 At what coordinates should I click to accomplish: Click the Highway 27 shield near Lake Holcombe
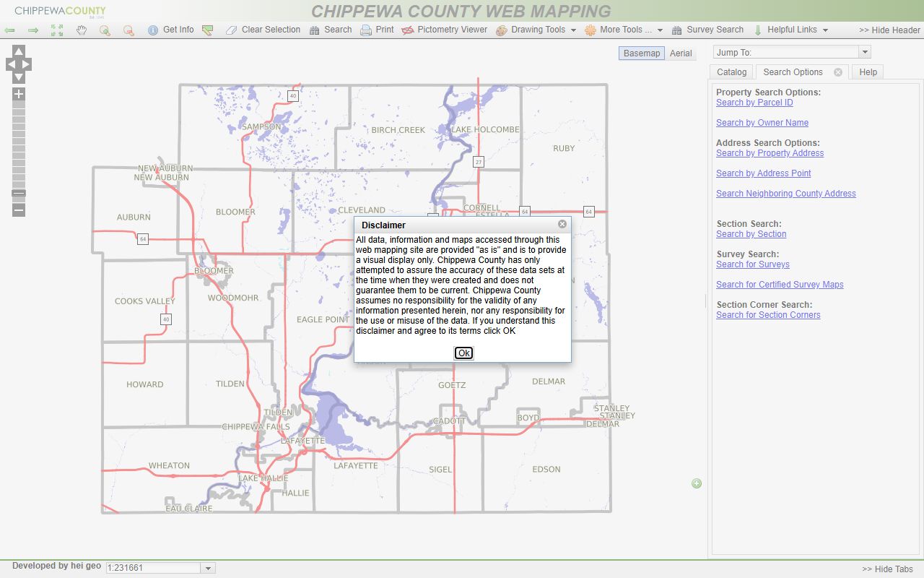[x=479, y=162]
